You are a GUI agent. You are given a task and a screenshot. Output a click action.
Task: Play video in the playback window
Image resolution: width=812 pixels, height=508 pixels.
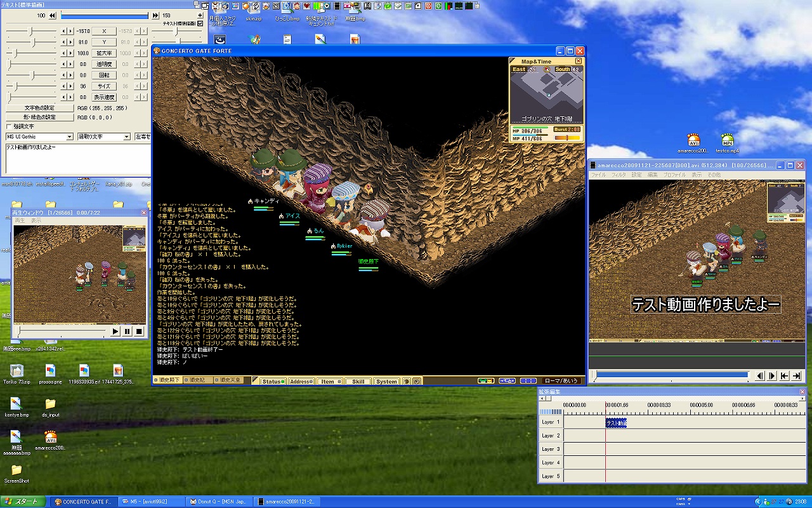(115, 331)
